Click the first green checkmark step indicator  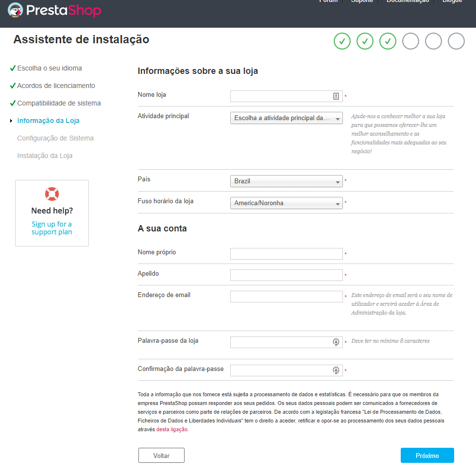click(342, 41)
